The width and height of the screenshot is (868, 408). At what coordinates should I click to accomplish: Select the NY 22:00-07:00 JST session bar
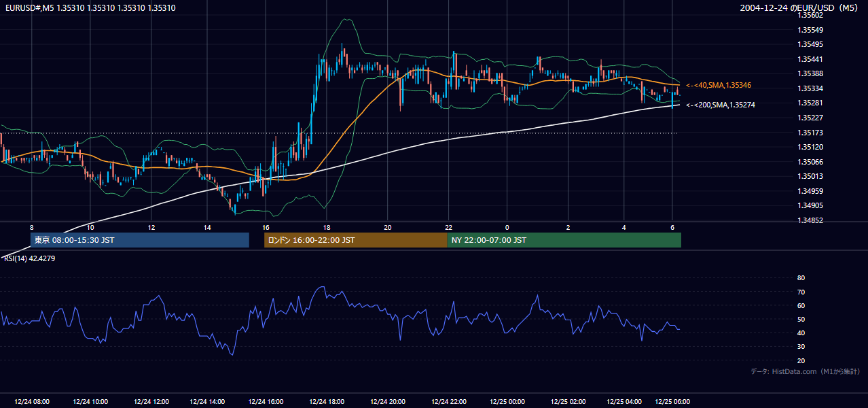click(x=564, y=240)
